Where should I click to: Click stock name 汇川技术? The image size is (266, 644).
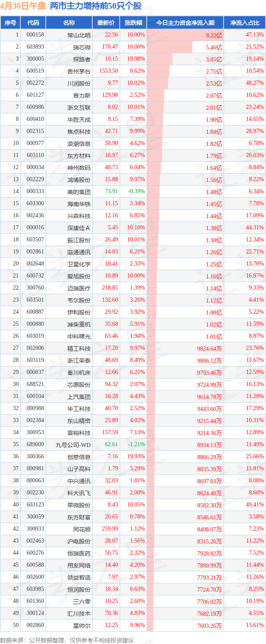point(79,613)
